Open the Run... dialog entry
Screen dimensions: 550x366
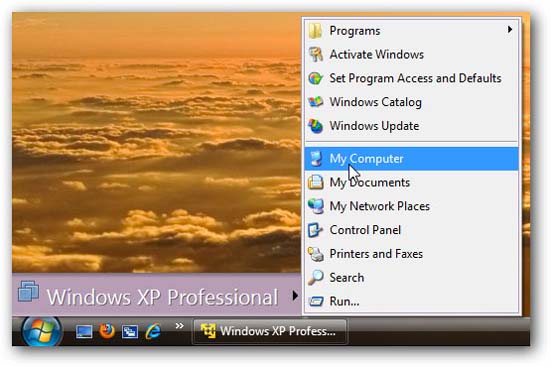coord(411,301)
